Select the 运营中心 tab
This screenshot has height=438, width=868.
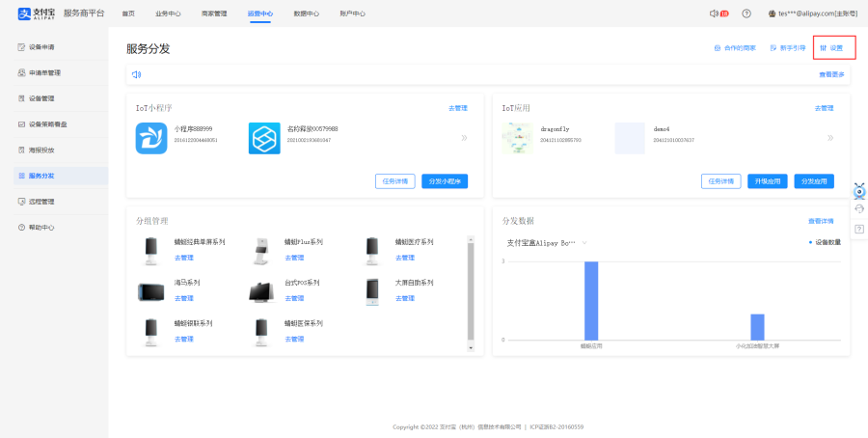[x=260, y=14]
